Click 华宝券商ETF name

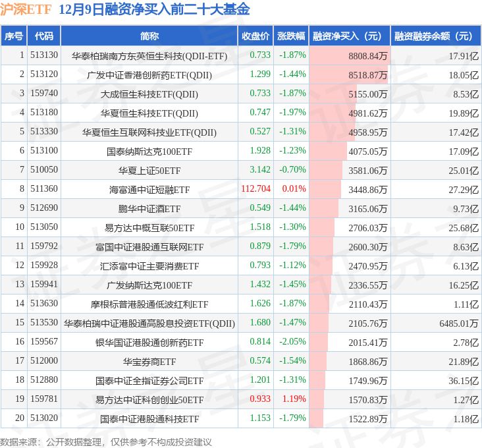[x=149, y=361]
